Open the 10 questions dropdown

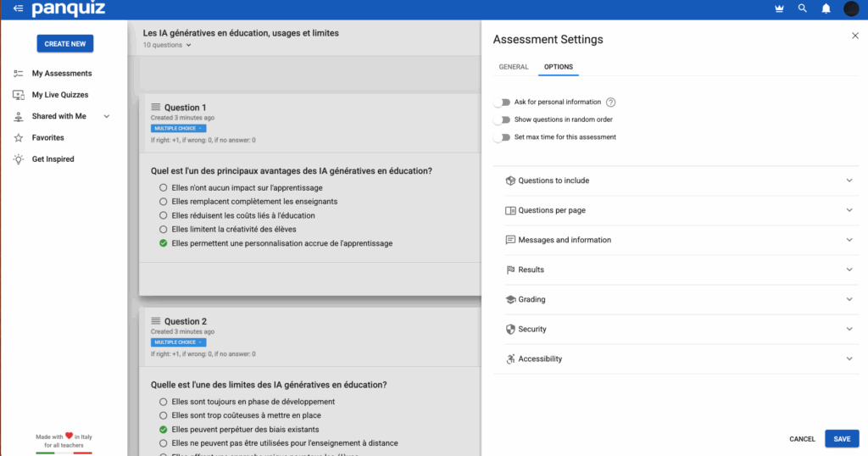(167, 45)
